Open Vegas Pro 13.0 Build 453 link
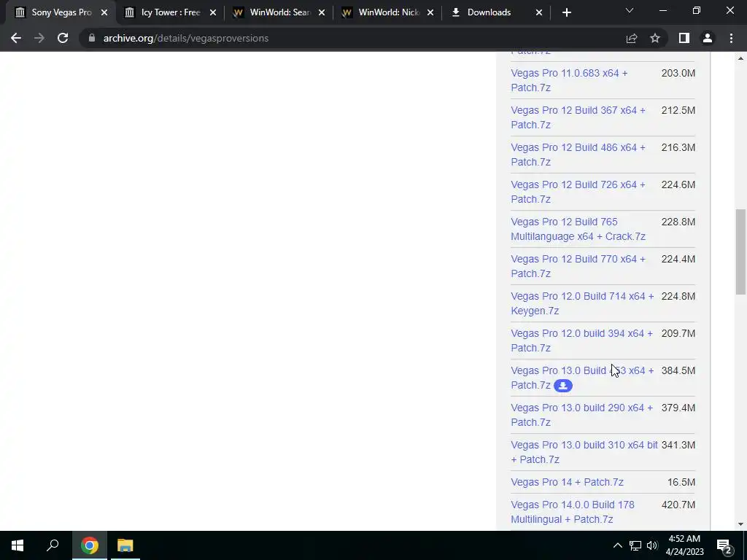747x560 pixels. click(582, 378)
